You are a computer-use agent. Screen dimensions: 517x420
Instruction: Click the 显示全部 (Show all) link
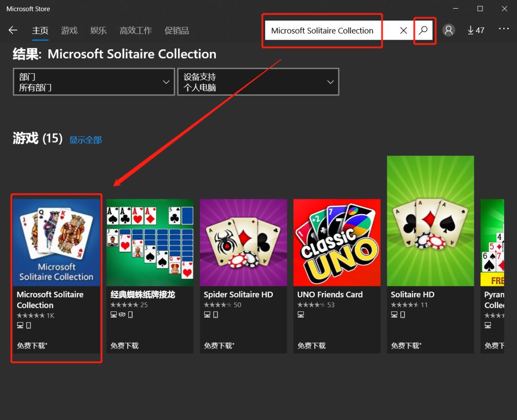(85, 139)
